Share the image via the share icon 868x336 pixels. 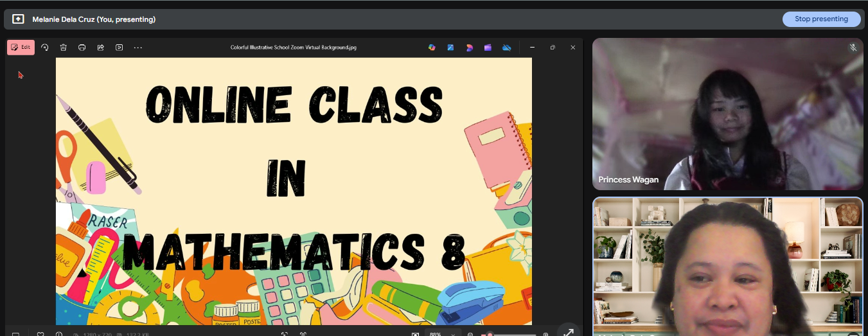click(x=101, y=47)
